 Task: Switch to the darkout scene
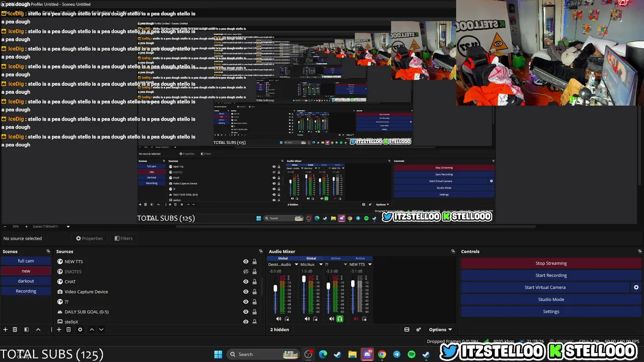pos(26,281)
